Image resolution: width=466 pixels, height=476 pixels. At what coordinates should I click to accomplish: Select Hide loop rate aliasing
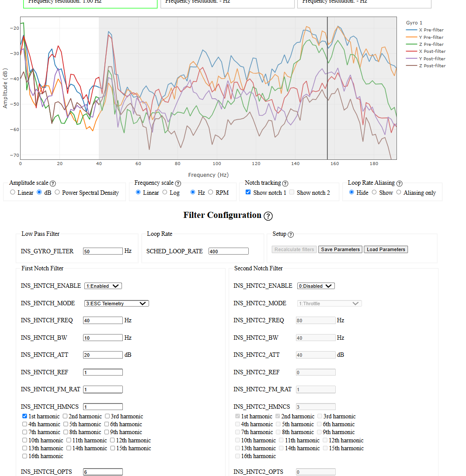352,192
